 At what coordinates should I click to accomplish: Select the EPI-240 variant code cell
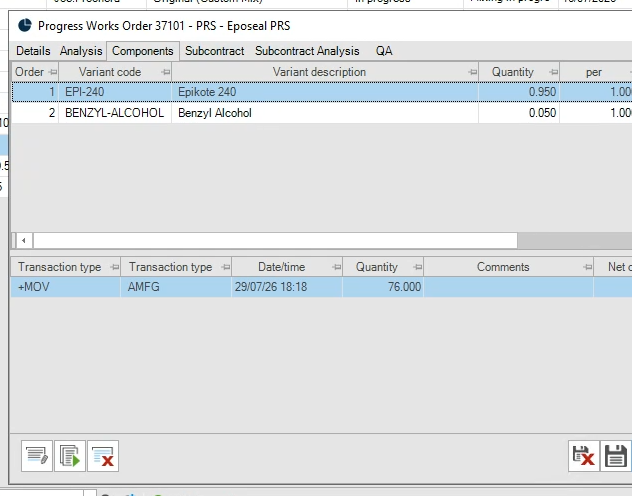(115, 92)
